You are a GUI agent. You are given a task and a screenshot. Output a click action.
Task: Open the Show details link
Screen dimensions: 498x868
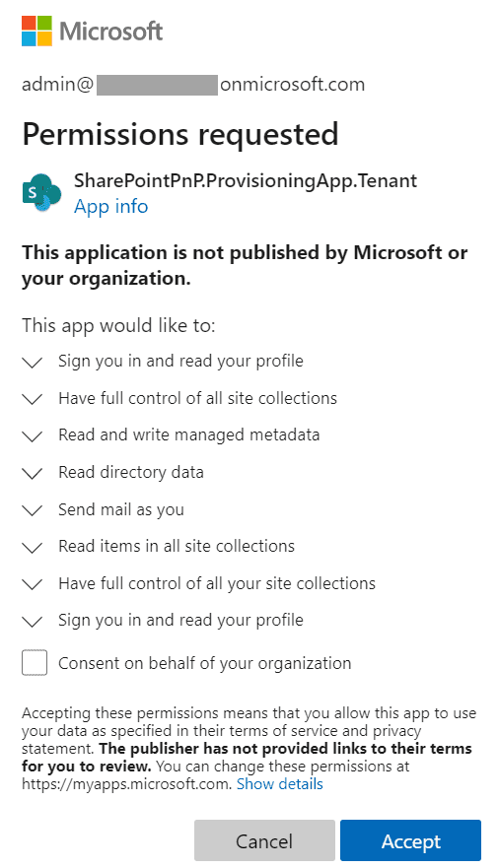click(x=280, y=784)
